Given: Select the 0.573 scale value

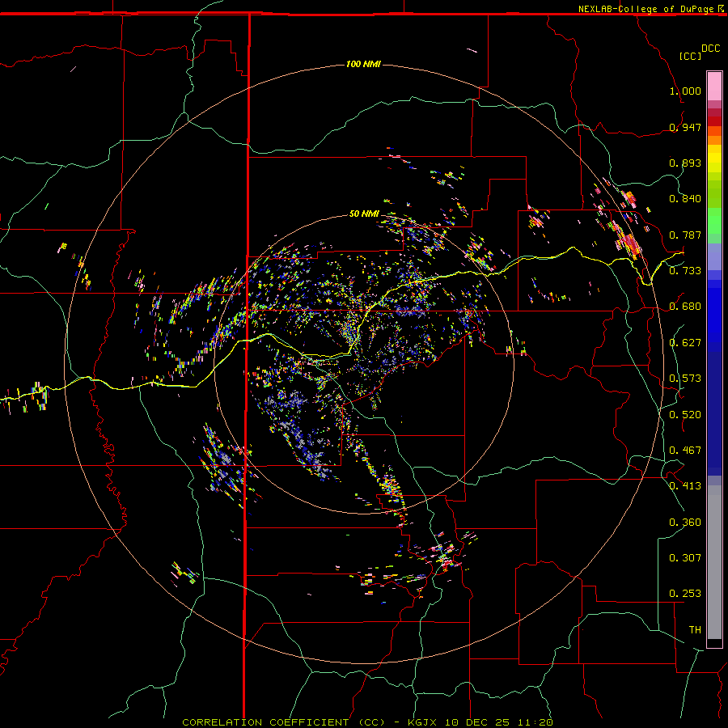Looking at the screenshot, I should (x=685, y=379).
